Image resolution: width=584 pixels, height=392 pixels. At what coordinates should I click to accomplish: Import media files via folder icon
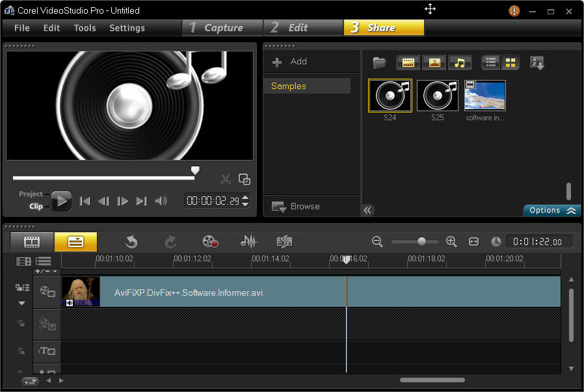pos(380,62)
